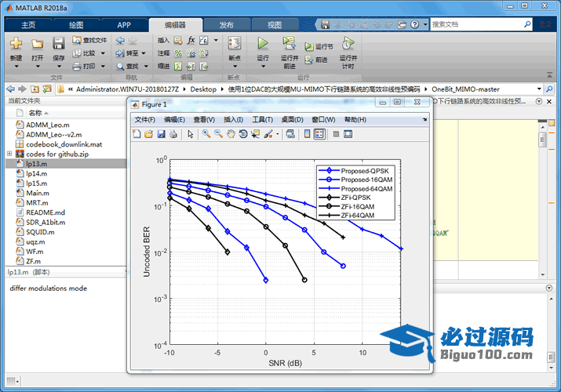Screen dimensions: 561x392
Task: Click the Figure 1 print icon
Action: pyautogui.click(x=173, y=134)
